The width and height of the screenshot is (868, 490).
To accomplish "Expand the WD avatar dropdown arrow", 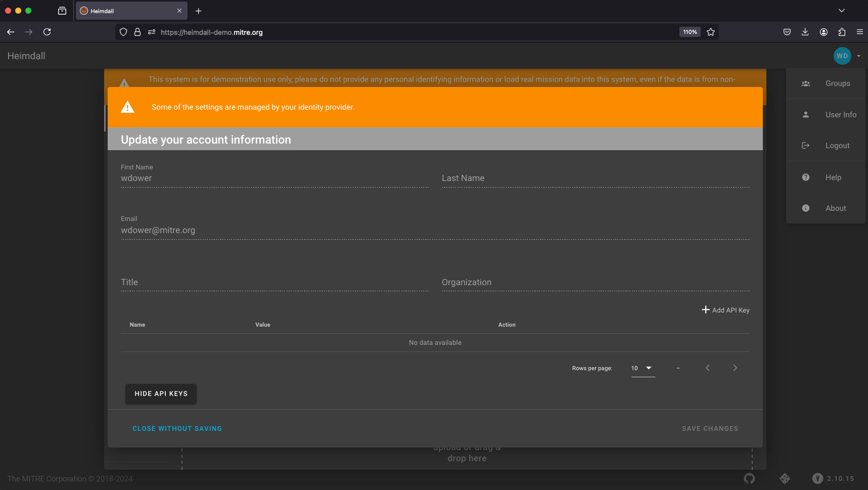I will [858, 56].
